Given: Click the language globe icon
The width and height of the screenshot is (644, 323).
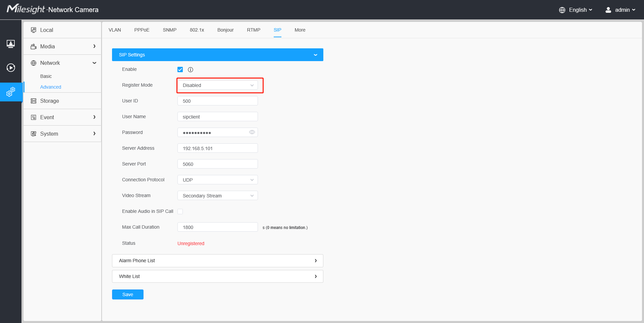Looking at the screenshot, I should click(x=562, y=10).
